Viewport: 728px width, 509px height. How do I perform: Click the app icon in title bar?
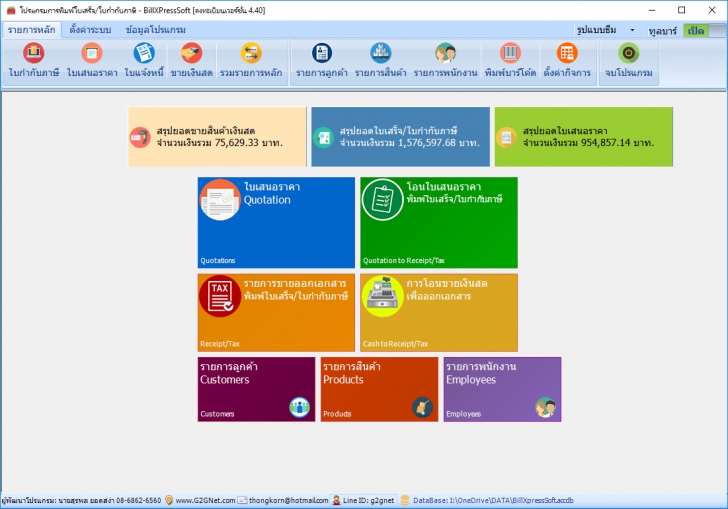11,10
